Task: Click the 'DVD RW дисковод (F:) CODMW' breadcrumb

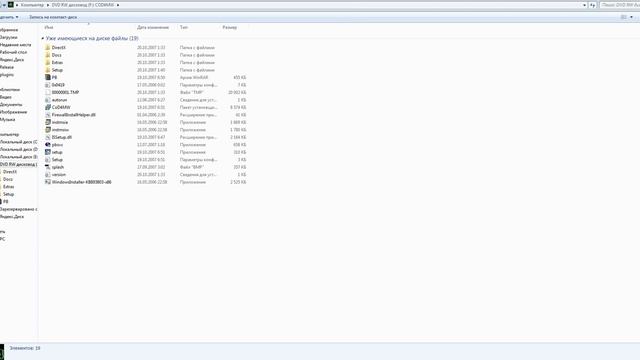Action: [x=83, y=5]
